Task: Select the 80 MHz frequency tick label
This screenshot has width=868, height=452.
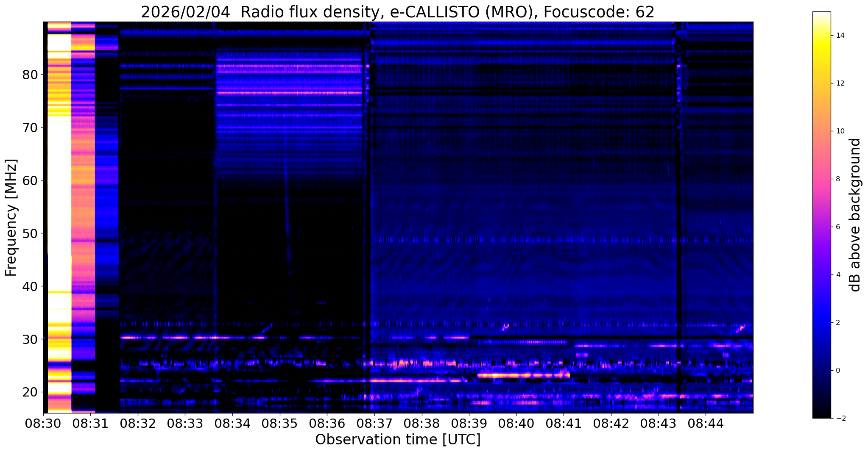Action: click(x=30, y=75)
